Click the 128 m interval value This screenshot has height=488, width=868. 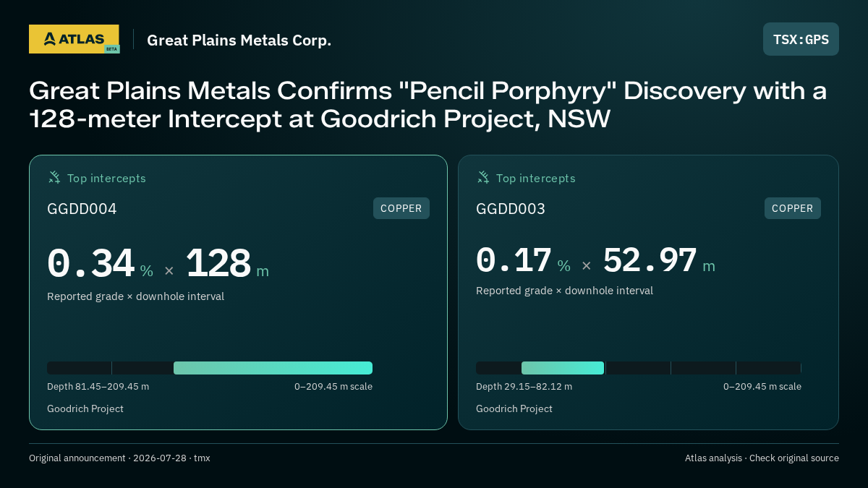pyautogui.click(x=227, y=264)
